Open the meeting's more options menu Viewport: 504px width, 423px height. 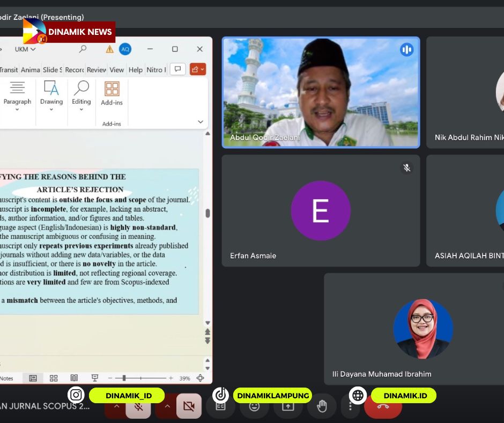(x=351, y=406)
